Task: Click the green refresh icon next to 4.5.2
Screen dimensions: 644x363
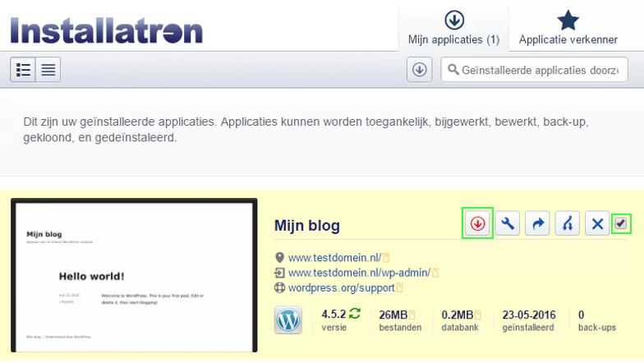Action: click(x=355, y=314)
